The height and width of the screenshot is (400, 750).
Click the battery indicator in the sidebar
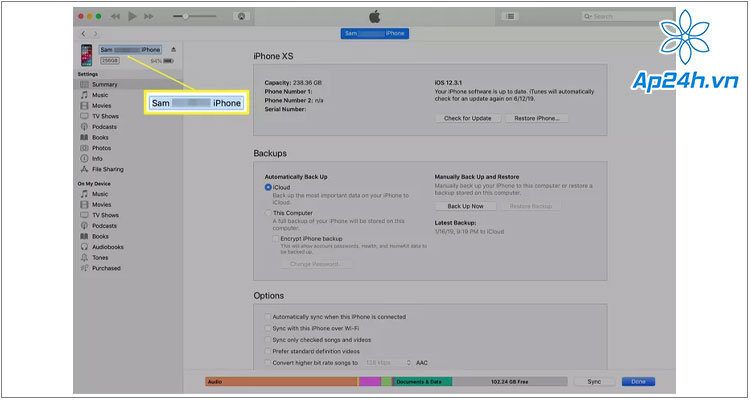point(168,61)
